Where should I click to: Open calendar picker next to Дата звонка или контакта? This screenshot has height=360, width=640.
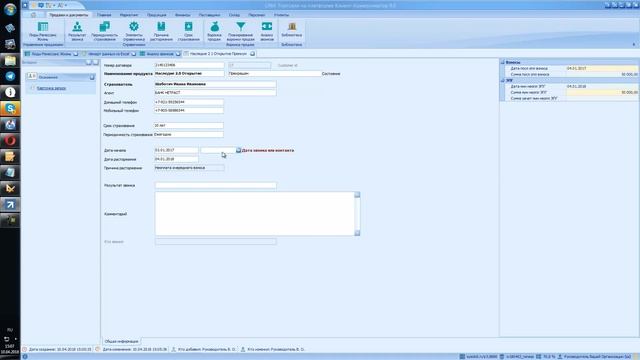[x=238, y=150]
